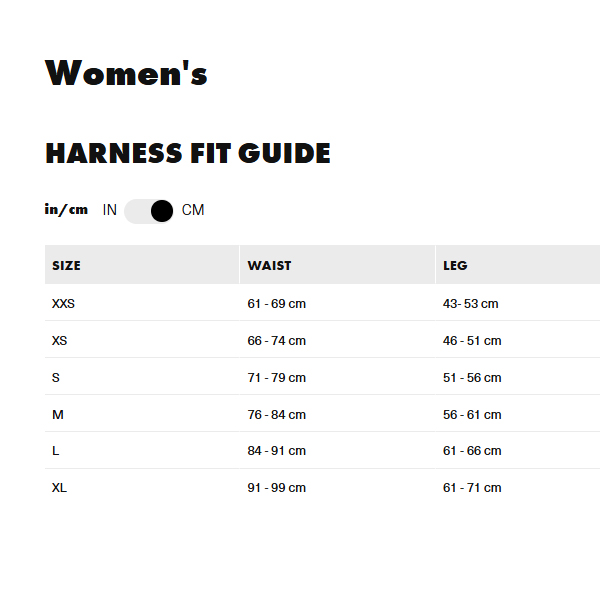Select the L size row label
This screenshot has width=600, height=600.
56,451
